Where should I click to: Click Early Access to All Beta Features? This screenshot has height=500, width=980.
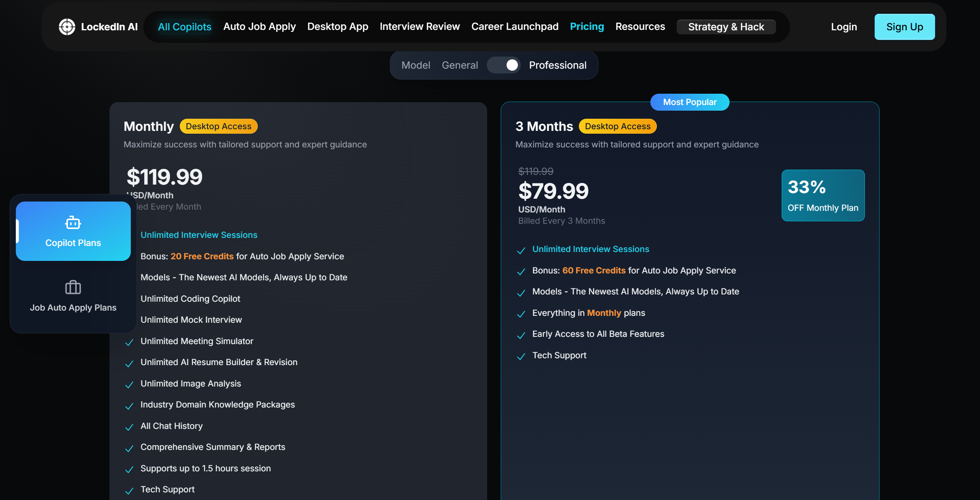click(x=598, y=334)
